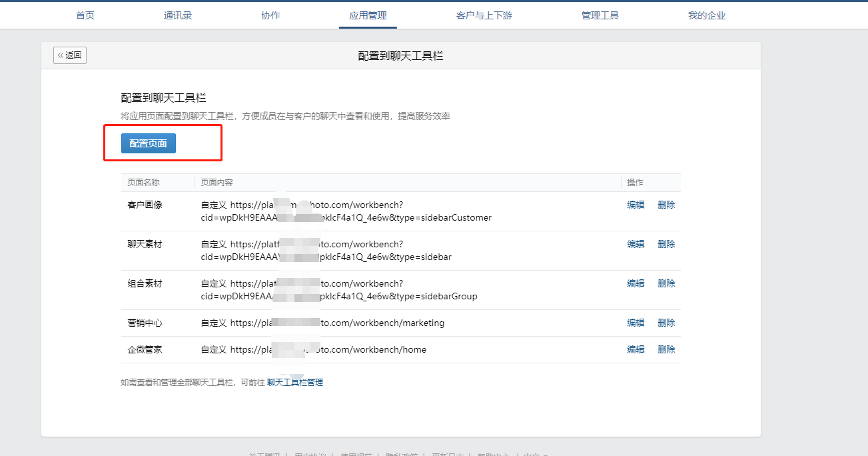Click the workbench/marketing URL text
Screen dimensions: 868x456
coord(322,323)
